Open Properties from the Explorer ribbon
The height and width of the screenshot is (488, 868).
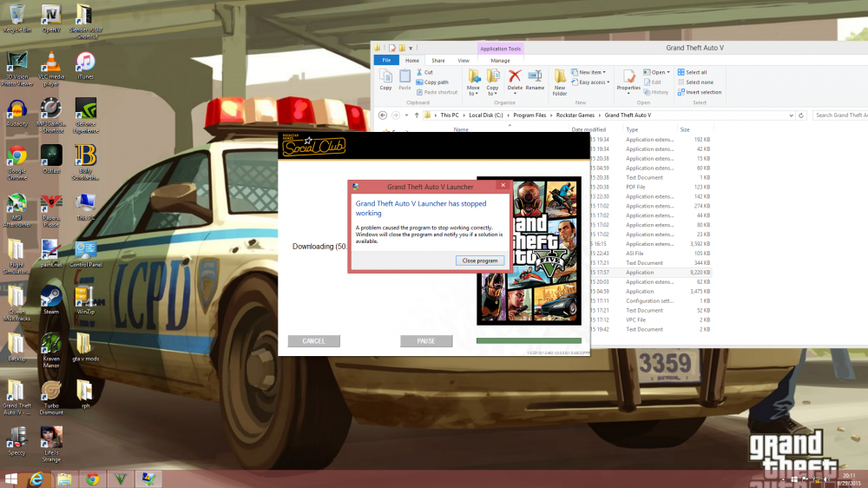[628, 80]
